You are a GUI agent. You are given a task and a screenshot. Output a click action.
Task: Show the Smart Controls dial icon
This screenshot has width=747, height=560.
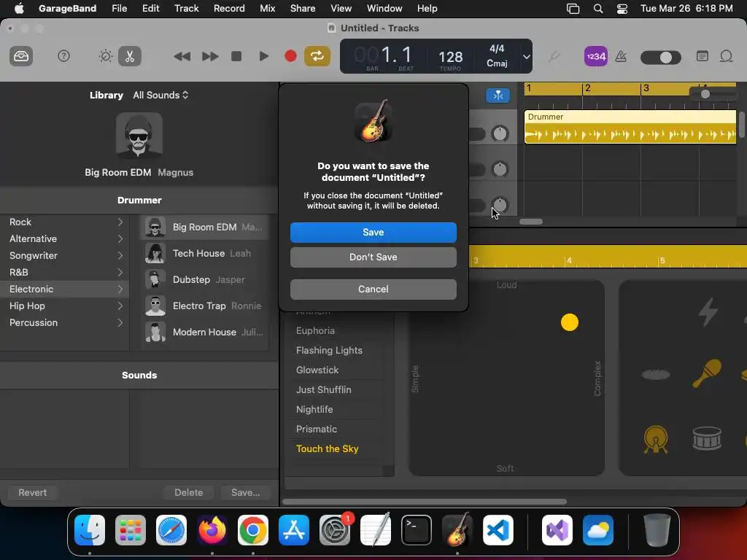pyautogui.click(x=105, y=56)
